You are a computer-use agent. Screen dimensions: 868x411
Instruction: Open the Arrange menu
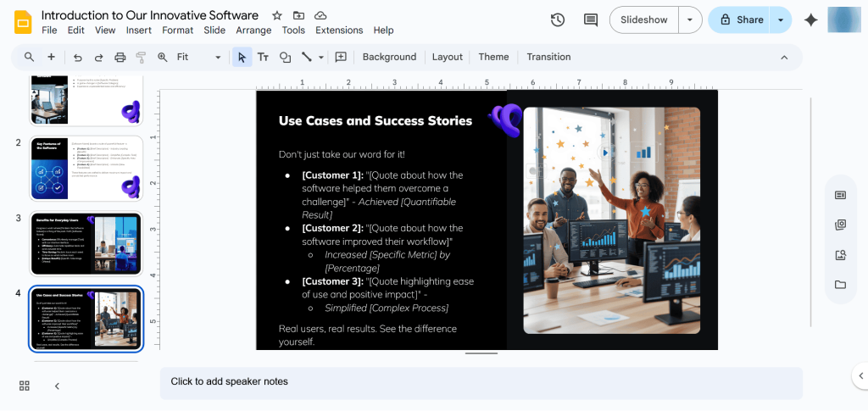click(x=253, y=31)
